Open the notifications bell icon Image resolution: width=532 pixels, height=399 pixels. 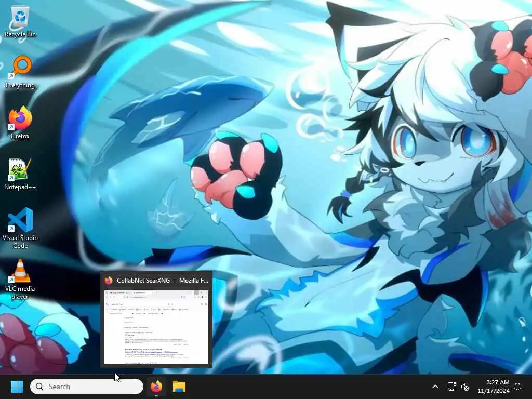point(518,387)
